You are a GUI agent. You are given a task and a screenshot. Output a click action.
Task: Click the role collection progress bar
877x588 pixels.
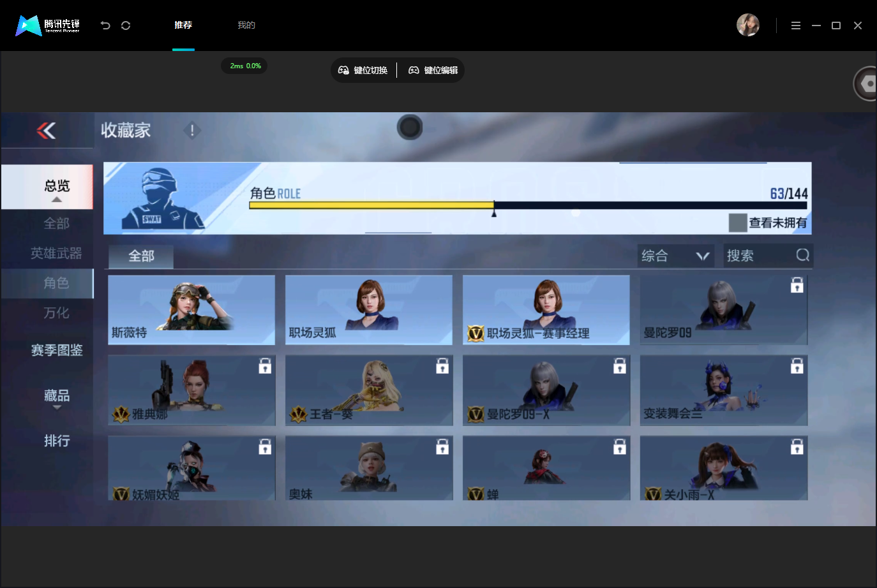528,205
